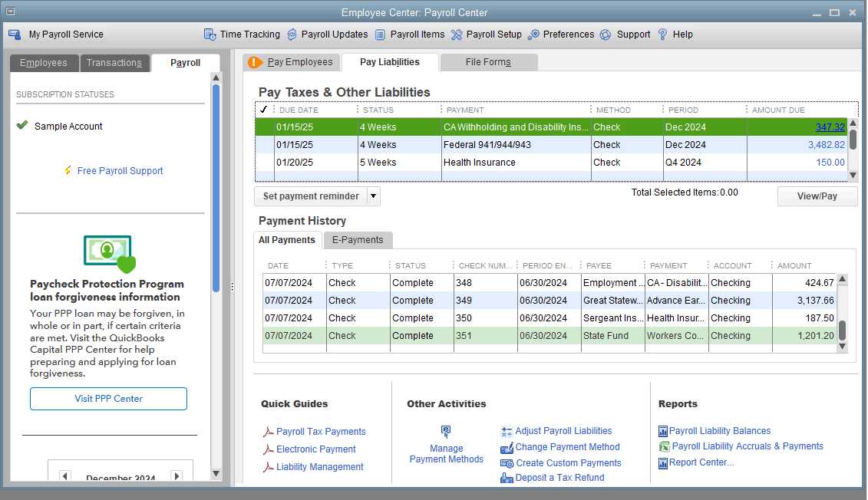Click the green checkmark beside Sample Account
This screenshot has width=868, height=500.
(x=22, y=125)
